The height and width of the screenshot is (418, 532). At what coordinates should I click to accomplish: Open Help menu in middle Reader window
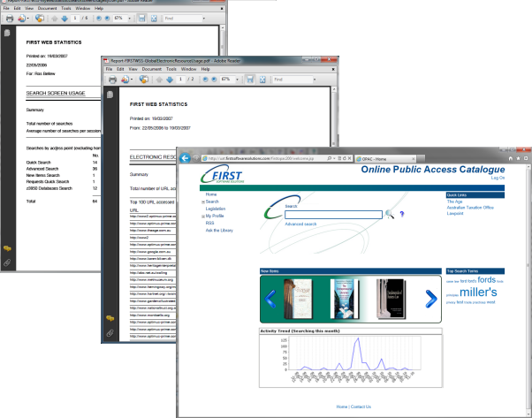pyautogui.click(x=205, y=69)
